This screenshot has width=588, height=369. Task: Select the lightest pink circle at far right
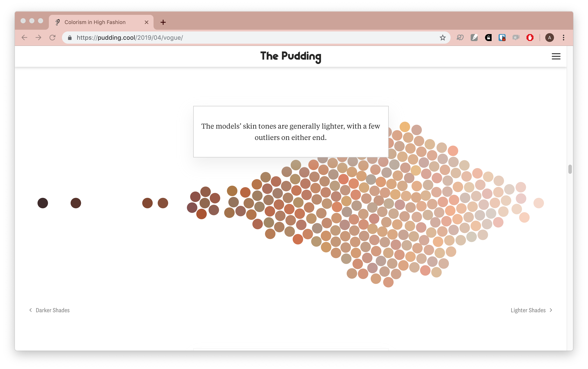tap(538, 203)
